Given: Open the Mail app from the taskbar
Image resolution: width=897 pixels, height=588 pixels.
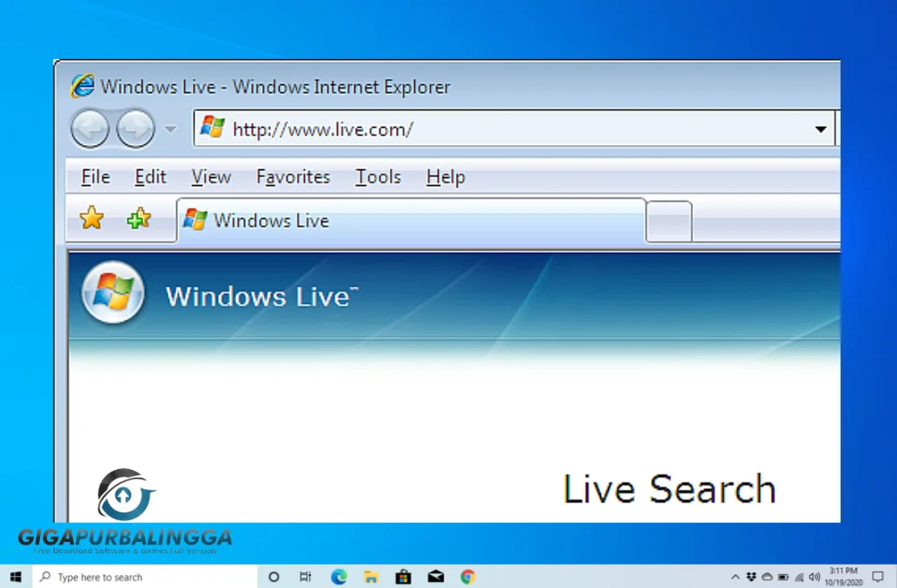Looking at the screenshot, I should click(x=434, y=576).
